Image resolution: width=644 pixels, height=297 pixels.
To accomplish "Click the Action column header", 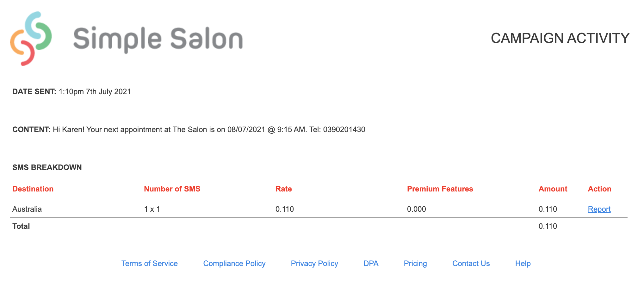I will [599, 189].
